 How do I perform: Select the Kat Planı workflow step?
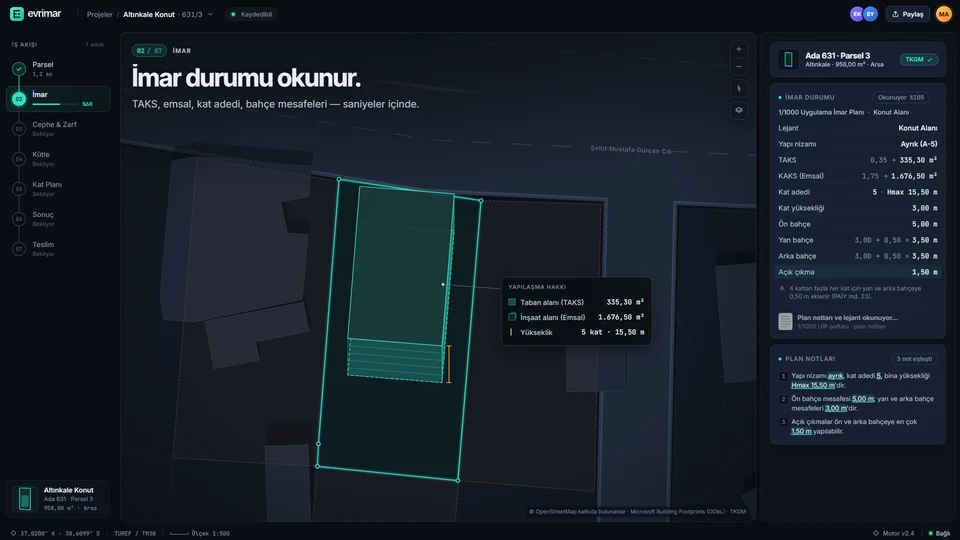point(58,189)
